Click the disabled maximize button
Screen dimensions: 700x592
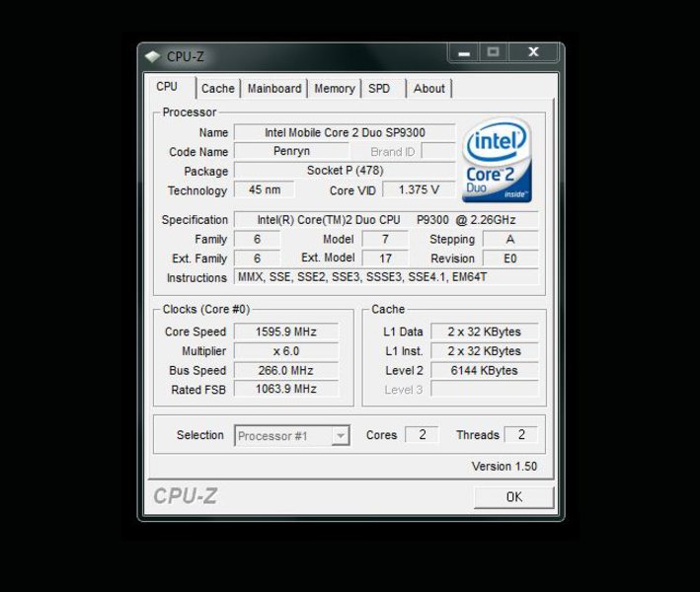click(x=494, y=52)
